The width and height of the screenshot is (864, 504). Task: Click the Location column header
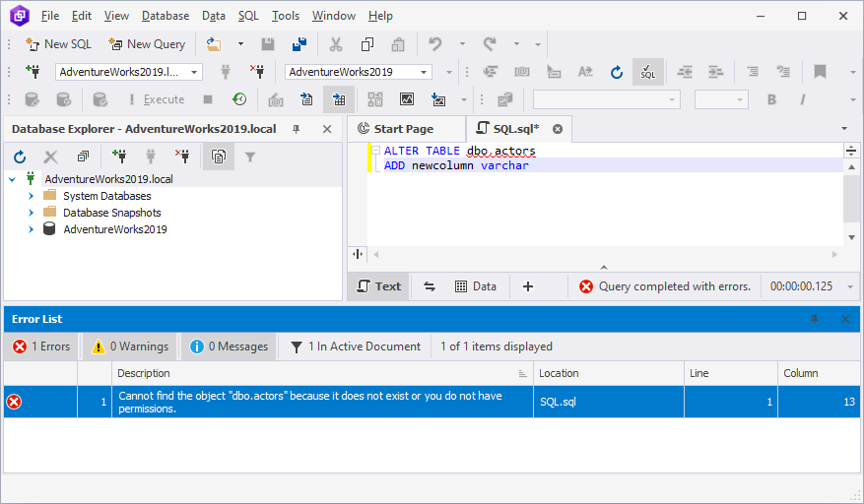click(x=608, y=373)
